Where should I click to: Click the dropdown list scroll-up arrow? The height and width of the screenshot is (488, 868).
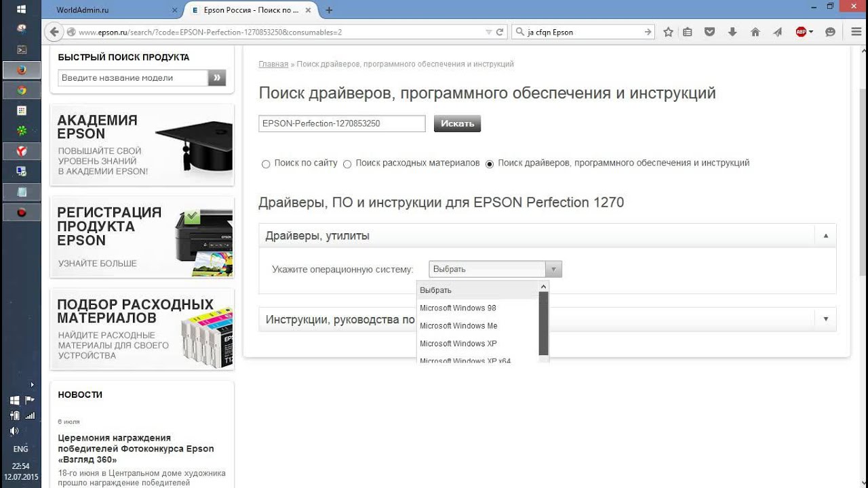tap(543, 287)
